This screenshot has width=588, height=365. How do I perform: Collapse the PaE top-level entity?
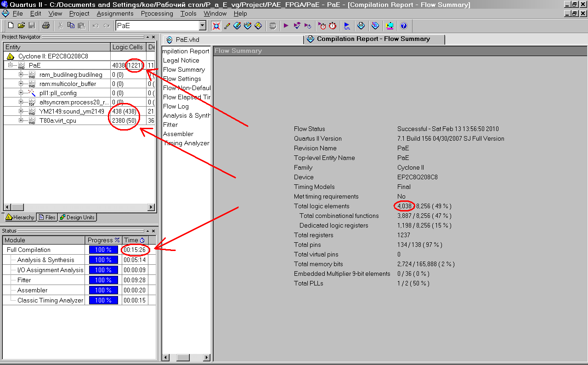point(10,65)
